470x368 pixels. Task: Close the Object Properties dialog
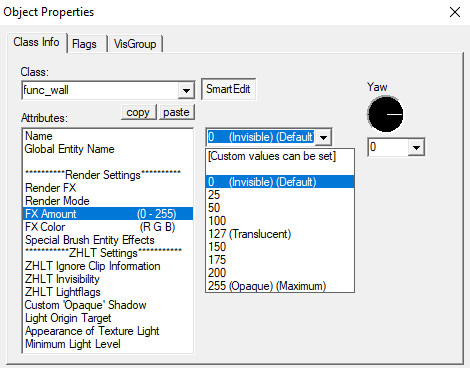[x=455, y=12]
